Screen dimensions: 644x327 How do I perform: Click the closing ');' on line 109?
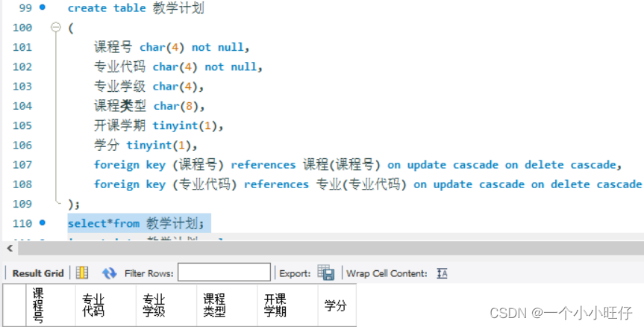[74, 204]
